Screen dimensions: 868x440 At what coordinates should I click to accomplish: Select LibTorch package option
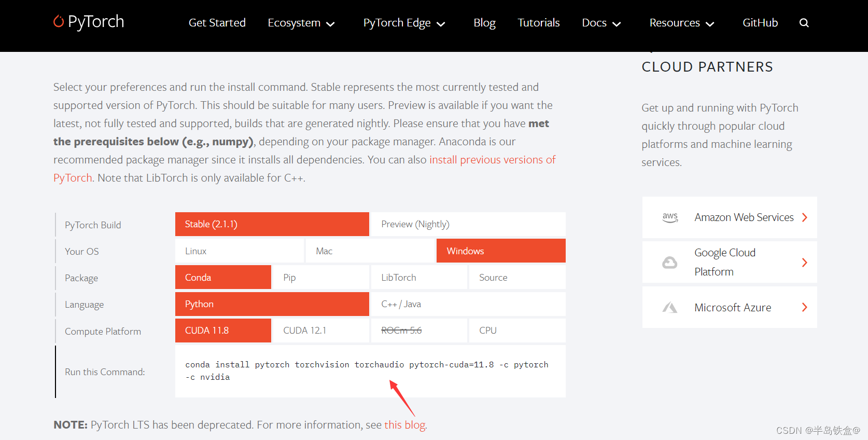pos(419,277)
